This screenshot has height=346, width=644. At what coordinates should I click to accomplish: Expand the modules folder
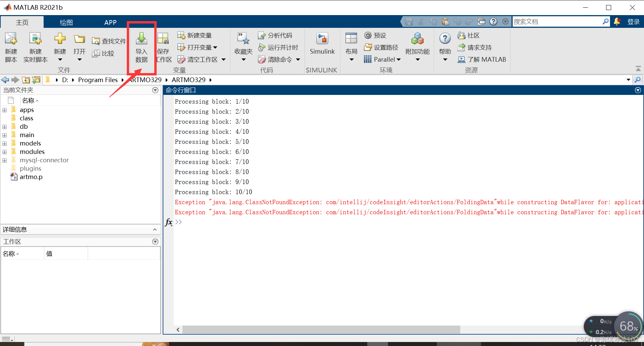click(5, 152)
